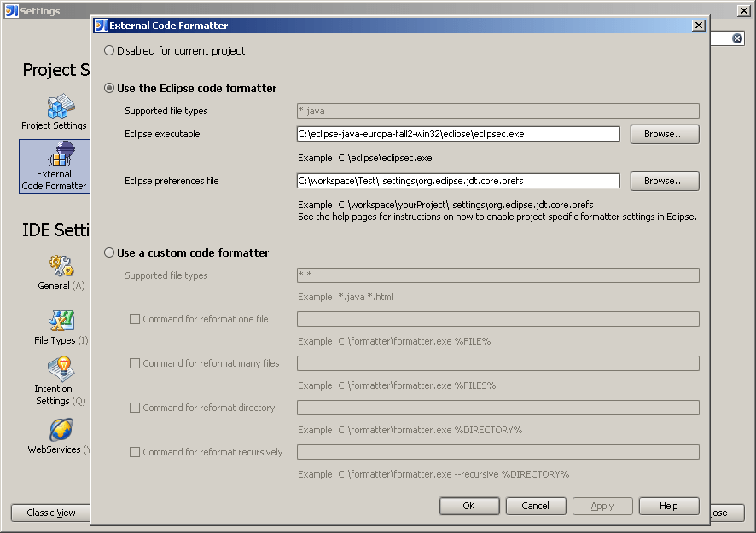Open Intention Settings lightbulb icon
Screen dimensions: 756x533
coord(61,368)
